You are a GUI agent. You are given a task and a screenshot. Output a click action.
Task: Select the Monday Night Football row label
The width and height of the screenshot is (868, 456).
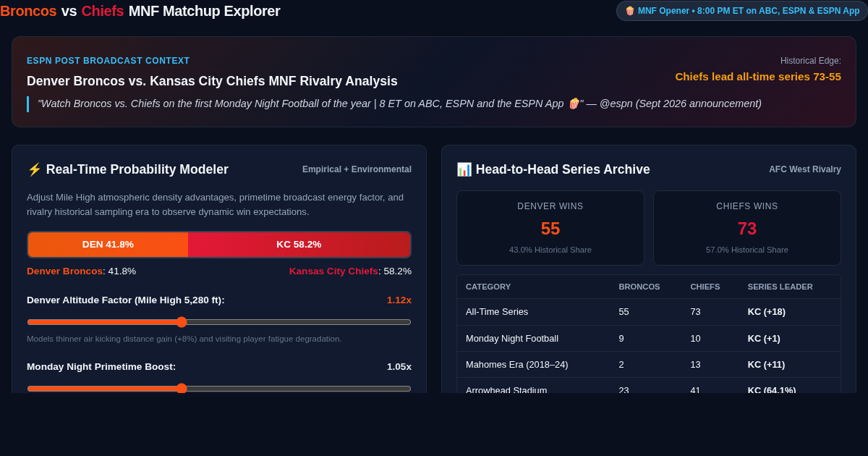pyautogui.click(x=512, y=339)
